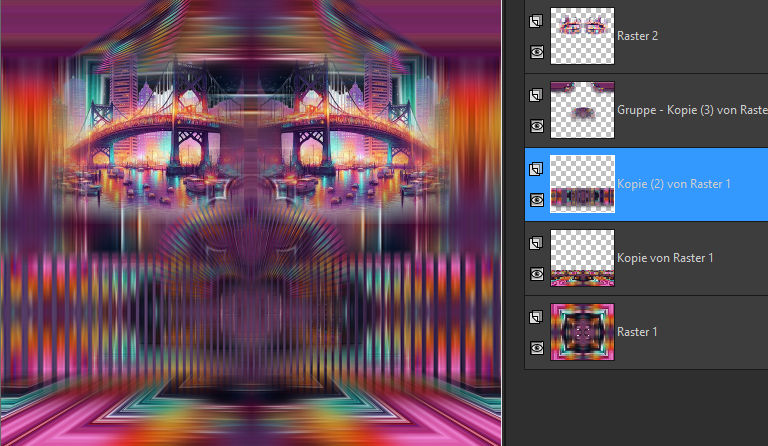Select layer named "Kopie von Raster 1"
The image size is (768, 446).
[x=665, y=258]
